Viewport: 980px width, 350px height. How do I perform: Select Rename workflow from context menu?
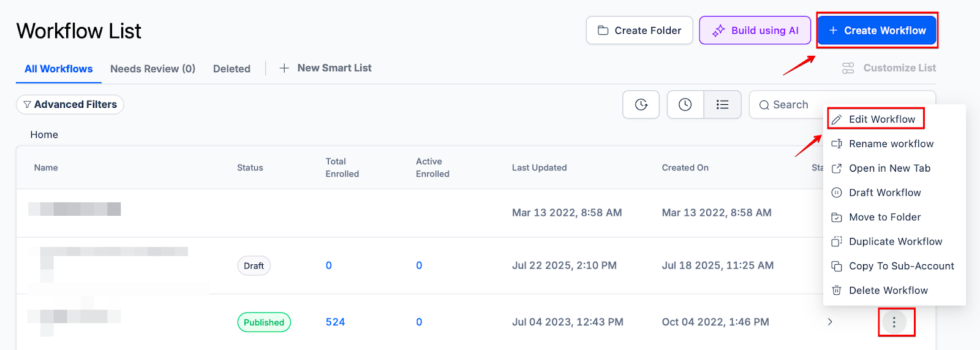click(891, 144)
